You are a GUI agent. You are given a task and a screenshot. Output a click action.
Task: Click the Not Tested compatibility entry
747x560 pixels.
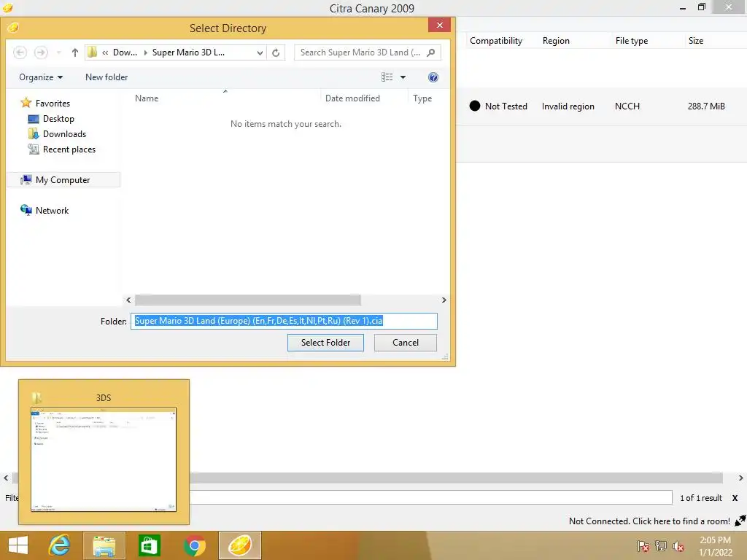498,106
